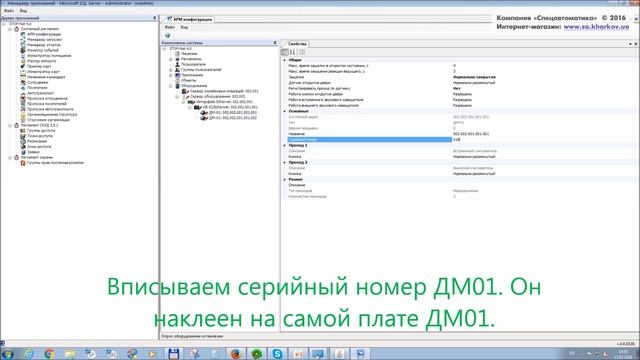The width and height of the screenshot is (640, 360).
Task: Select the Объекты node icon
Action: pyautogui.click(x=177, y=80)
